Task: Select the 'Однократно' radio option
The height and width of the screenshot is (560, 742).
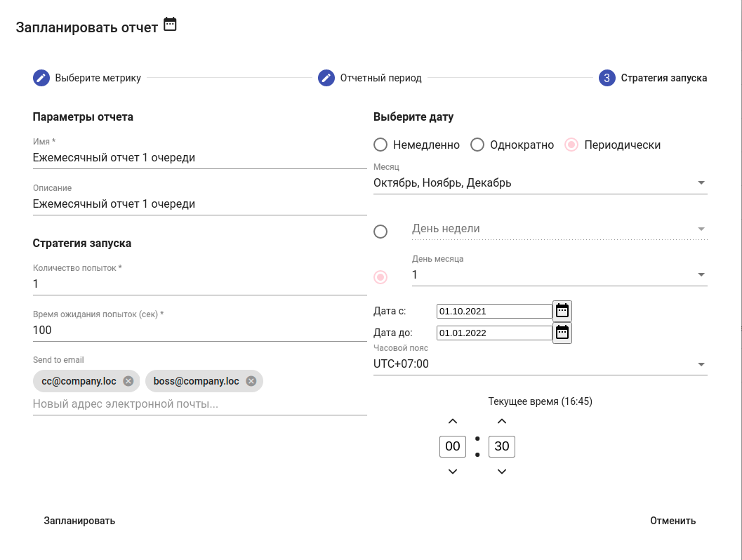Action: pyautogui.click(x=477, y=145)
